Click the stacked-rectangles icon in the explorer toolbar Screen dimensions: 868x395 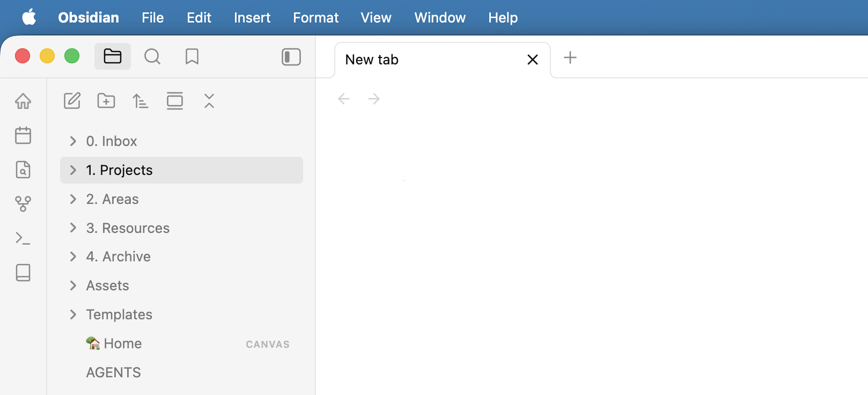click(x=175, y=101)
